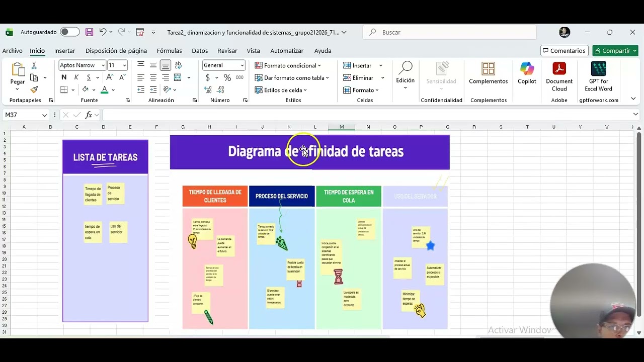The height and width of the screenshot is (362, 644).
Task: Open the Name Box dropdown arrow
Action: click(x=44, y=115)
